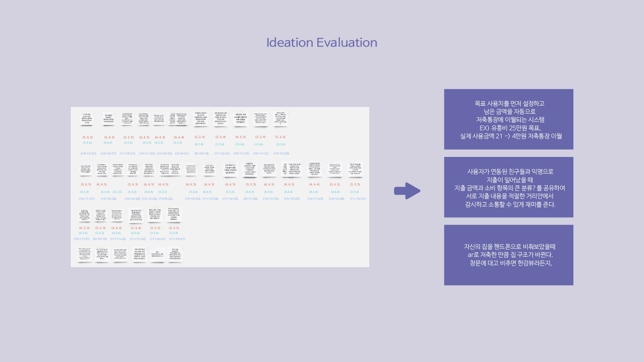Click the purple right-pointing arrow

(407, 191)
